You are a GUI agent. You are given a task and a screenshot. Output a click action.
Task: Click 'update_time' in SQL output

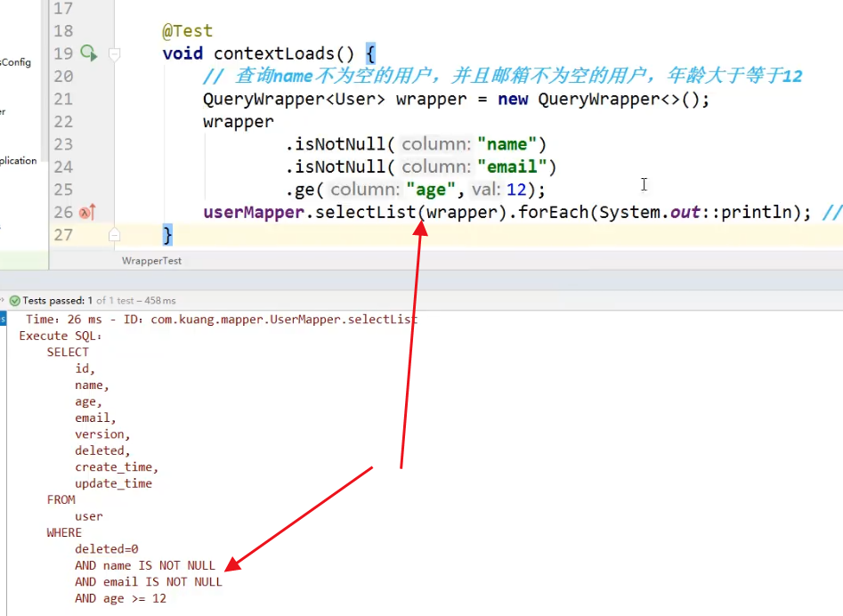click(113, 483)
